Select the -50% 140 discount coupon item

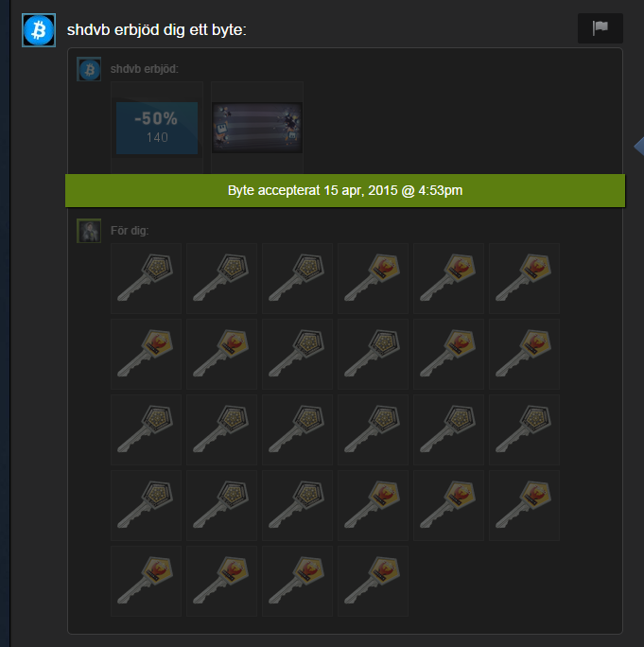[157, 128]
